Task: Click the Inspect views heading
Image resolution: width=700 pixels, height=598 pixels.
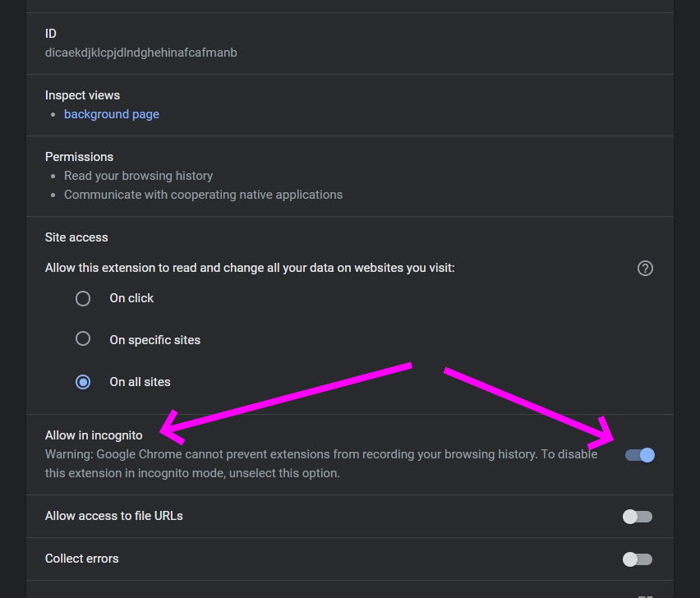Action: click(x=83, y=95)
